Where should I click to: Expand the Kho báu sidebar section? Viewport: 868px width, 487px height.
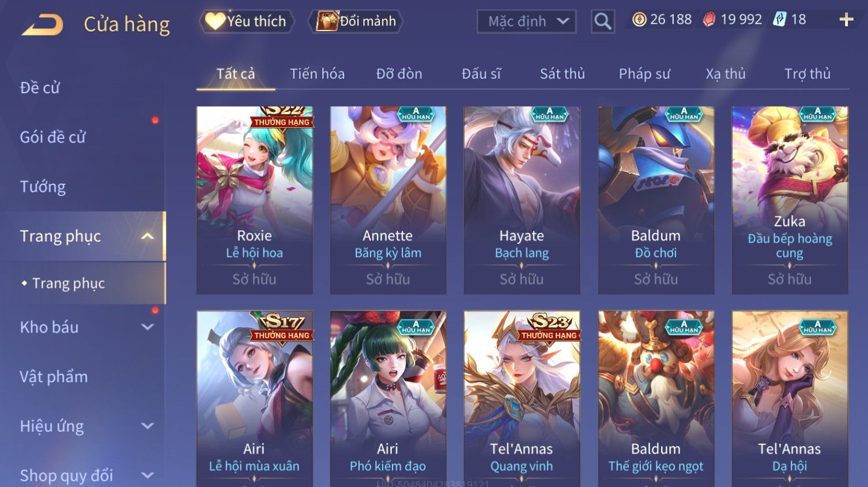(x=148, y=327)
